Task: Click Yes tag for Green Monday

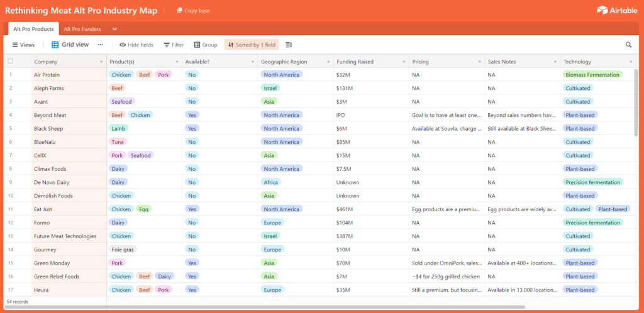Action: pyautogui.click(x=192, y=263)
